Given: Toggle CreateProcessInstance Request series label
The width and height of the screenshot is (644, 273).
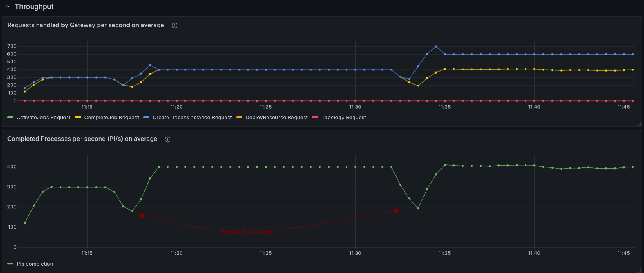Looking at the screenshot, I should (192, 118).
